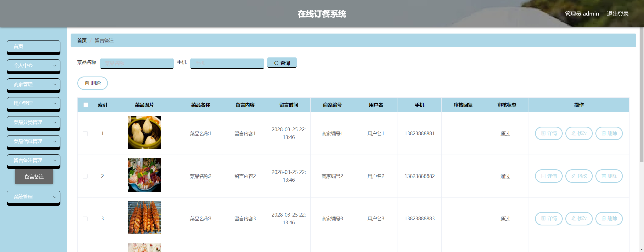
Task: Click phone number 13823888881
Action: tap(420, 133)
